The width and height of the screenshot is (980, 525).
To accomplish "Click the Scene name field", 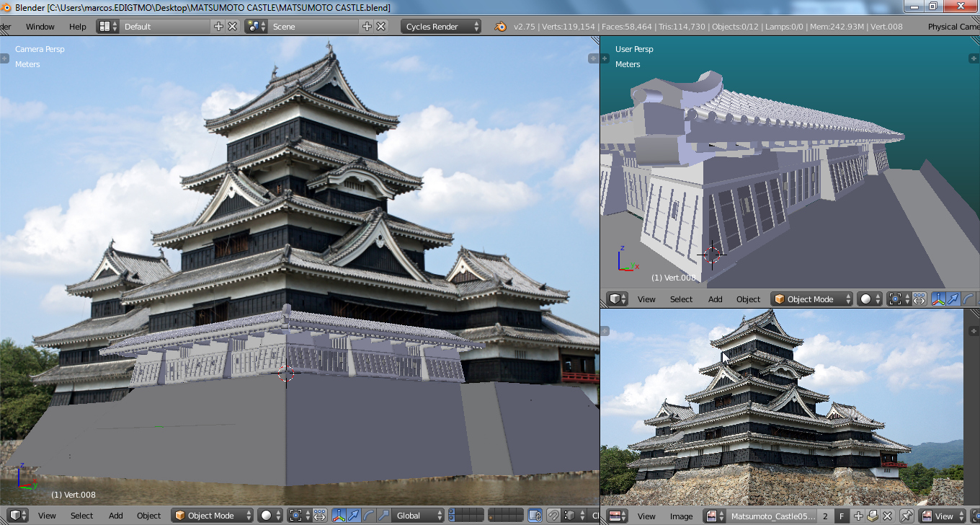I will point(313,27).
